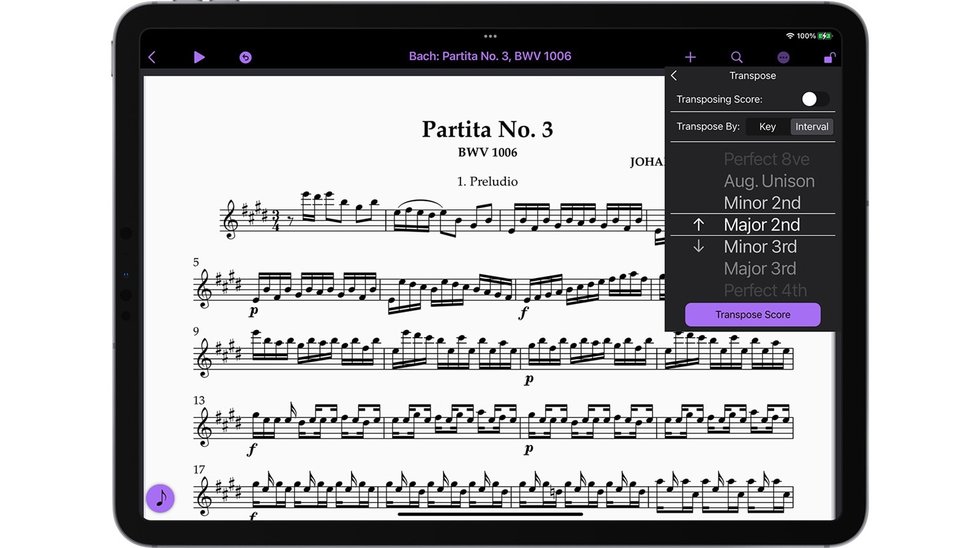Viewport: 980px width, 548px height.
Task: Choose Minor 3rd interval
Action: [x=760, y=246]
